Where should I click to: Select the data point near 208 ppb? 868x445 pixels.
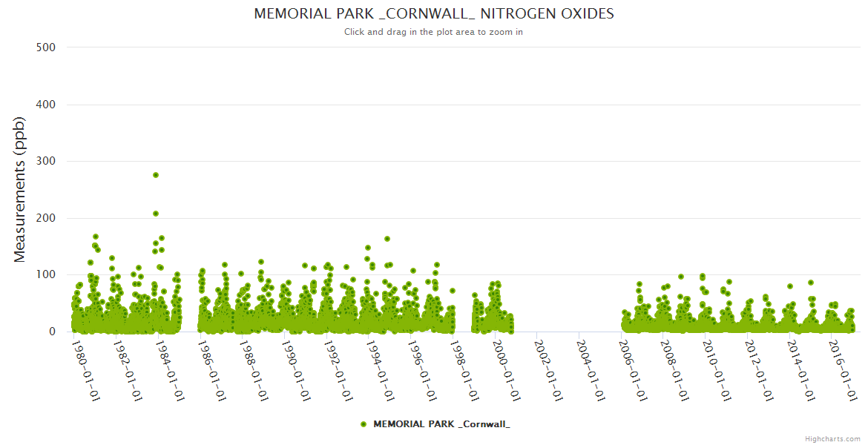pos(156,214)
